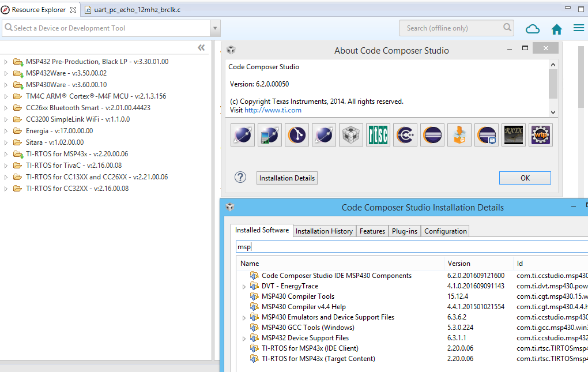Open the Features tab
Screen dimensions: 588x372
coord(372,231)
